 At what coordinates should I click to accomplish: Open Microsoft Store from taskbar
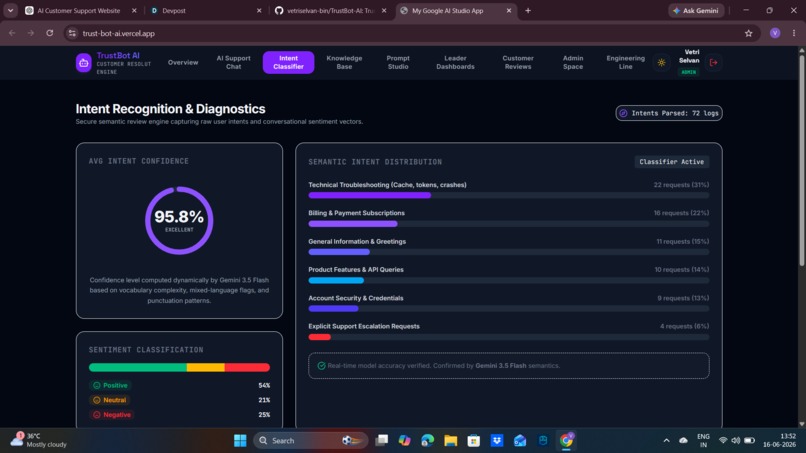[474, 441]
